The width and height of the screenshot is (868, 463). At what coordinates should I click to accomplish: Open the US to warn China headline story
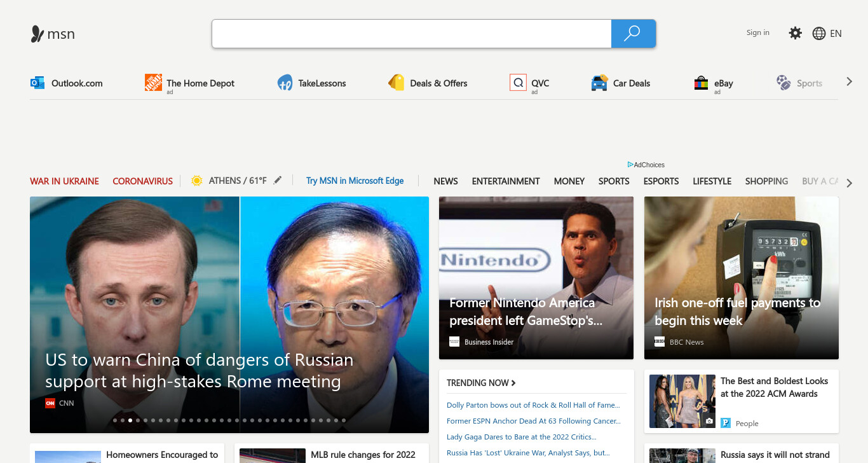pyautogui.click(x=199, y=371)
